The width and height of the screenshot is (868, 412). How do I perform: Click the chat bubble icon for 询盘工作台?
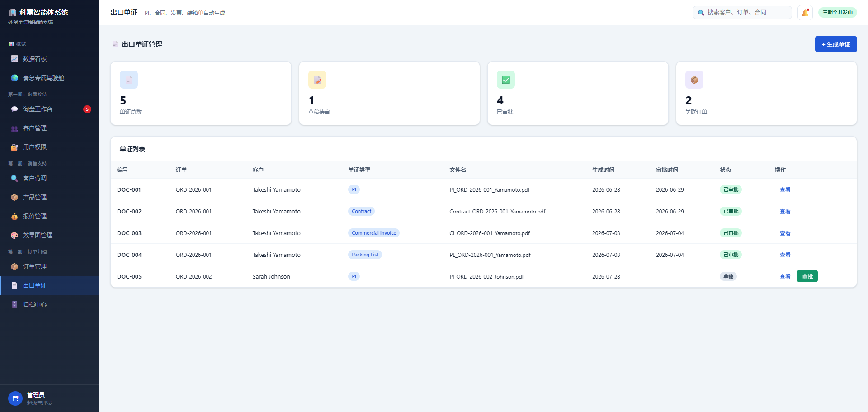click(x=14, y=109)
